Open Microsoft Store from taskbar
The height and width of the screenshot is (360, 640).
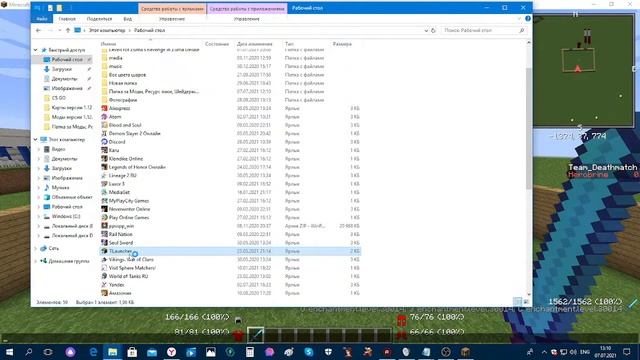(x=132, y=352)
